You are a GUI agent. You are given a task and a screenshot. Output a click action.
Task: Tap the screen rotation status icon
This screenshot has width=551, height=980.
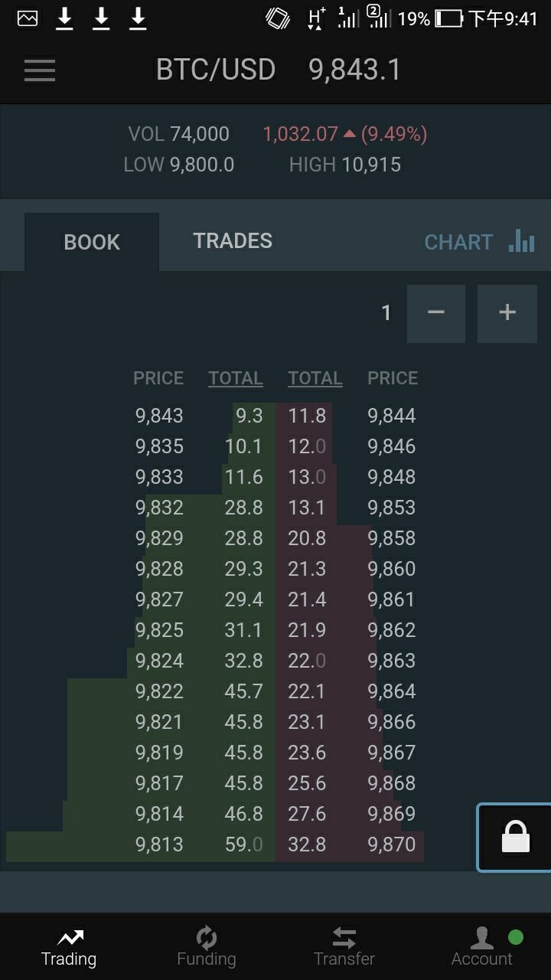click(x=278, y=18)
